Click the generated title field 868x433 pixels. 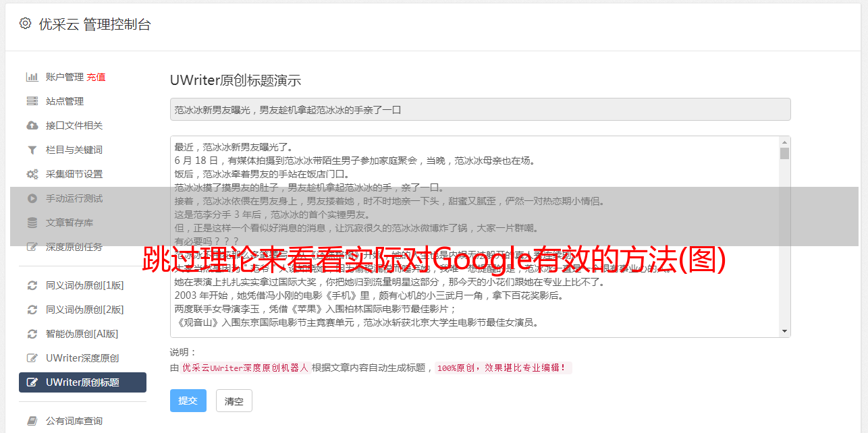point(480,109)
